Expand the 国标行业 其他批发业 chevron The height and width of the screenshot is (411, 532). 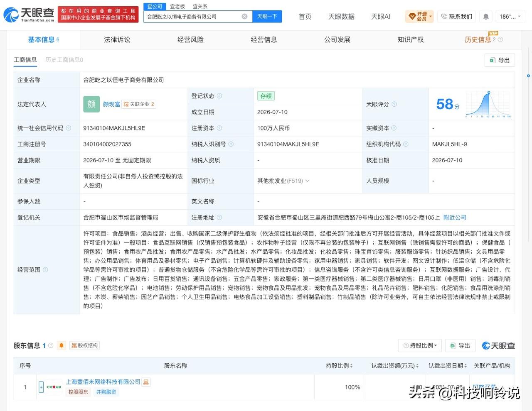(307, 181)
